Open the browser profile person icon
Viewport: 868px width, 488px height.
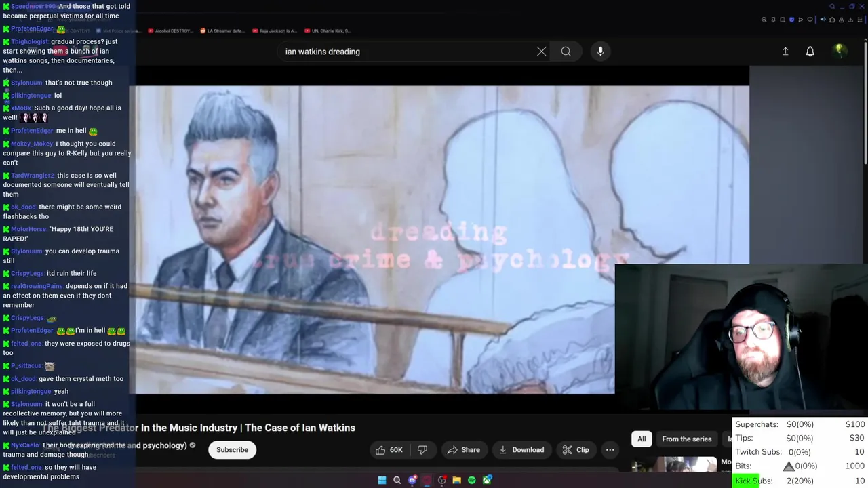coord(842,20)
